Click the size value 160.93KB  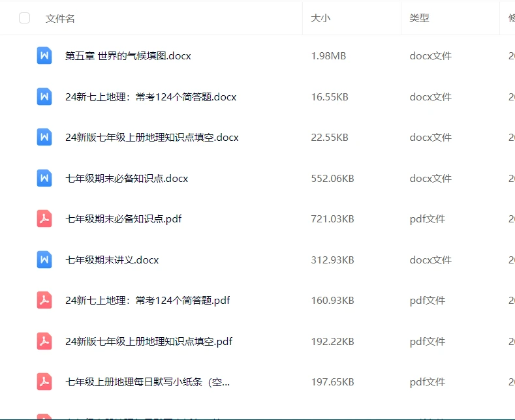tap(332, 301)
